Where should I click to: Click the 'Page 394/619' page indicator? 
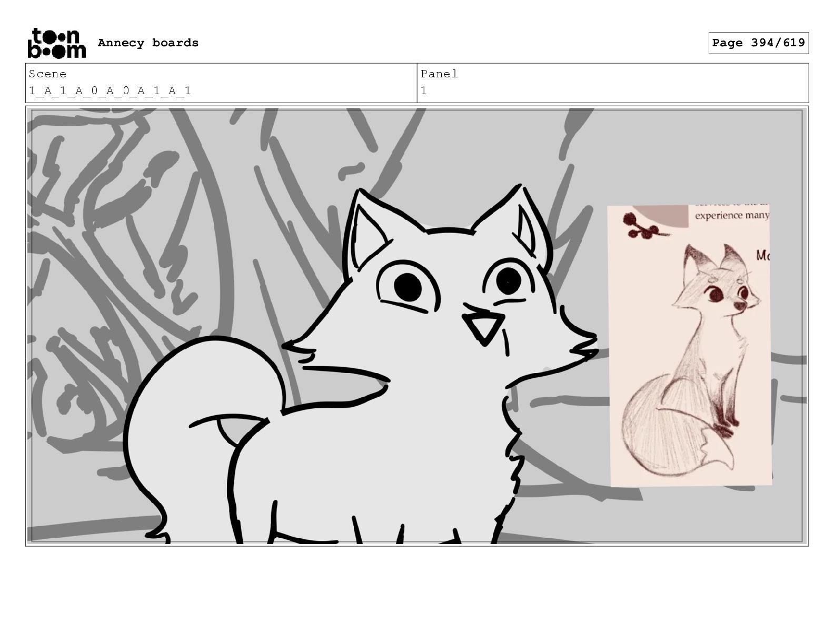click(x=758, y=43)
